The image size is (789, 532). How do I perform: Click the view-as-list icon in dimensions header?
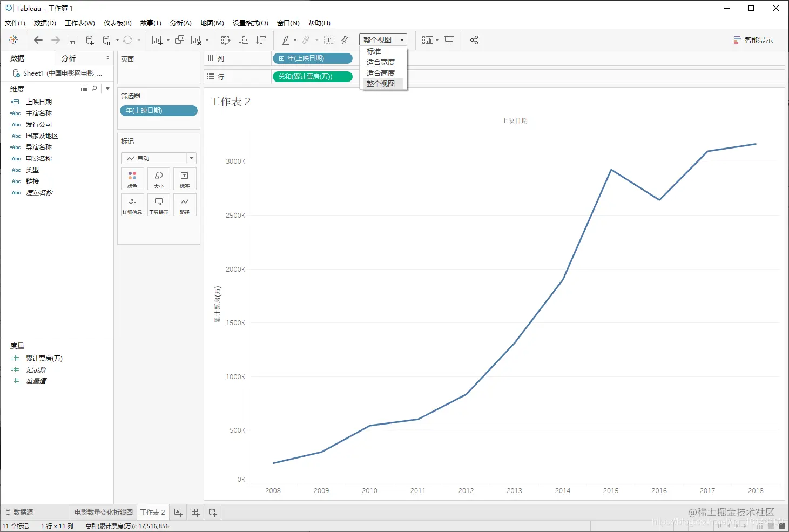click(x=84, y=89)
